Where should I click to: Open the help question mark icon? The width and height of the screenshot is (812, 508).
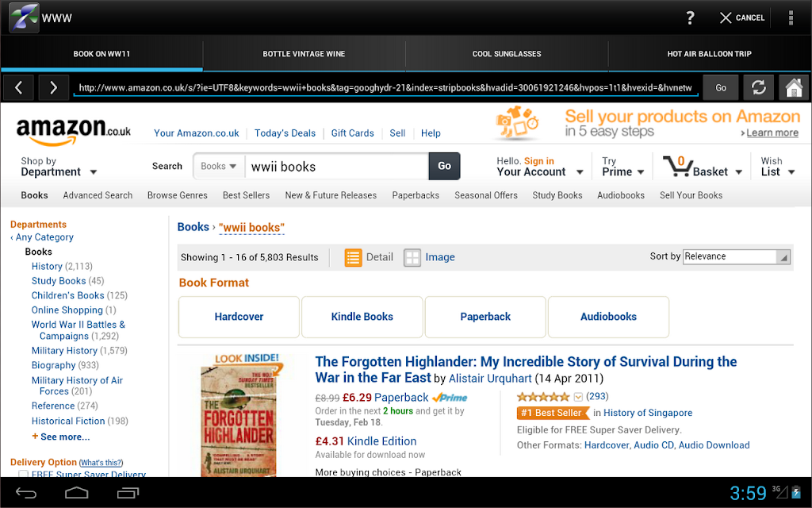pos(690,17)
